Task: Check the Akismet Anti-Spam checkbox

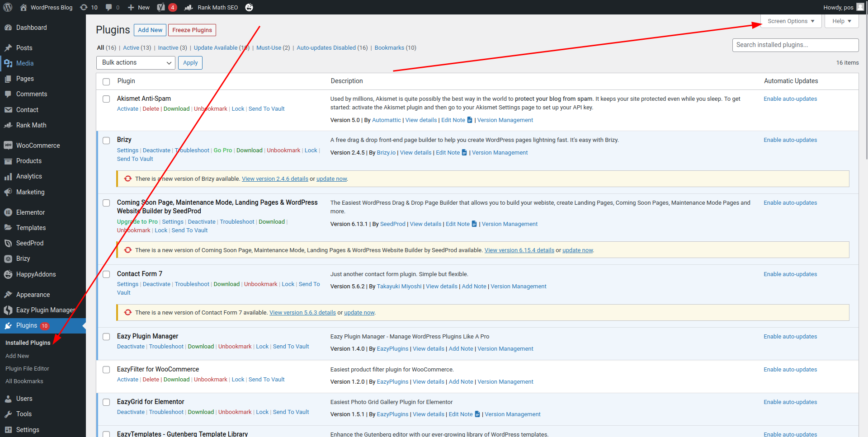Action: point(106,99)
